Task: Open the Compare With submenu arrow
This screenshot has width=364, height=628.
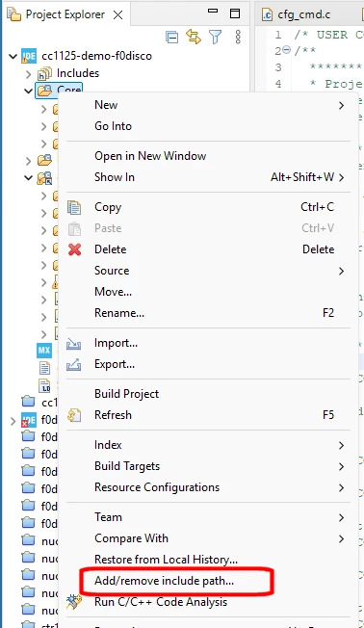Action: 341,538
